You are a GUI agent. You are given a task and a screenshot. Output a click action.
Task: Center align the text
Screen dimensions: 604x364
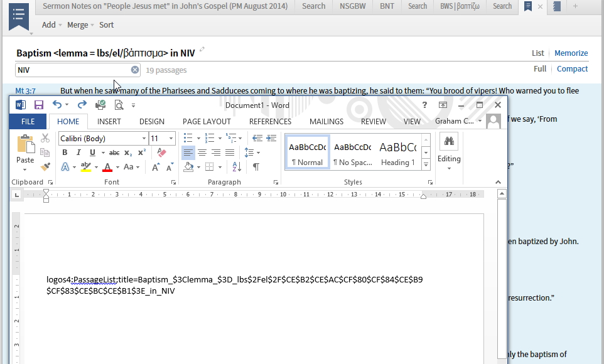click(x=202, y=153)
